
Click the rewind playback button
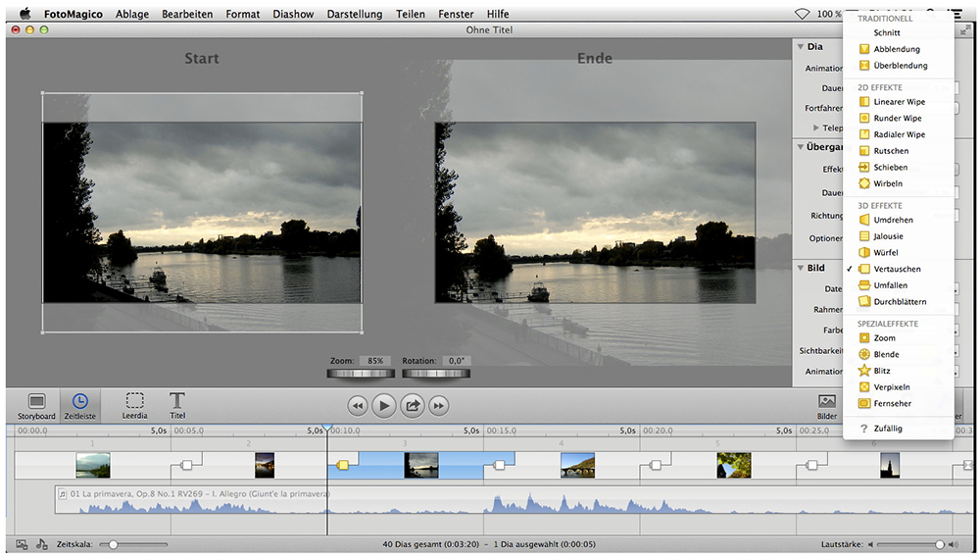click(x=358, y=405)
